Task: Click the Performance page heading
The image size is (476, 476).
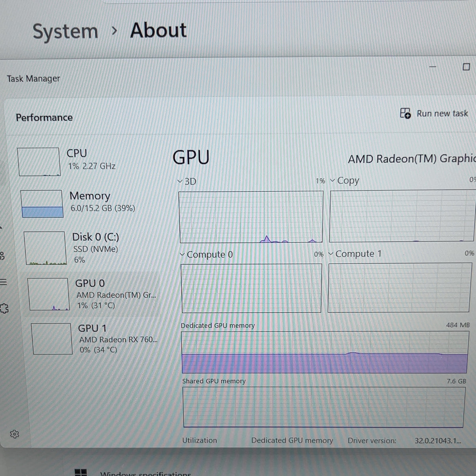Action: pyautogui.click(x=44, y=117)
